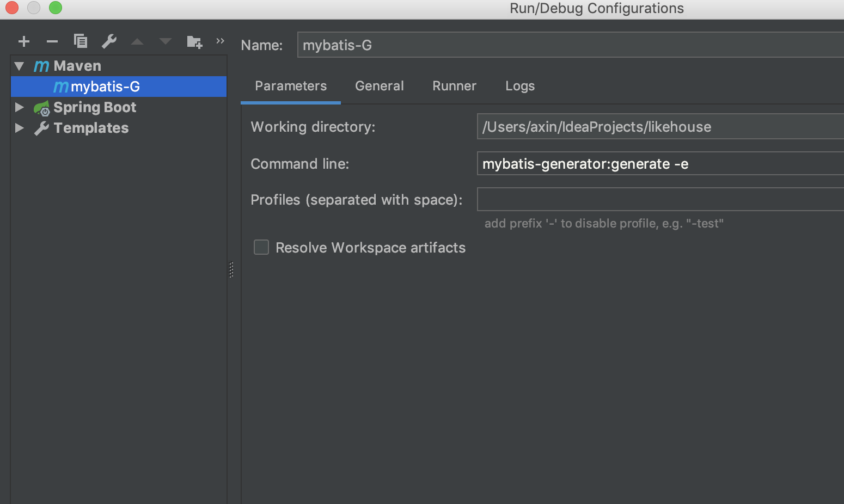The height and width of the screenshot is (504, 844).
Task: Click the Profiles input field
Action: (x=660, y=199)
